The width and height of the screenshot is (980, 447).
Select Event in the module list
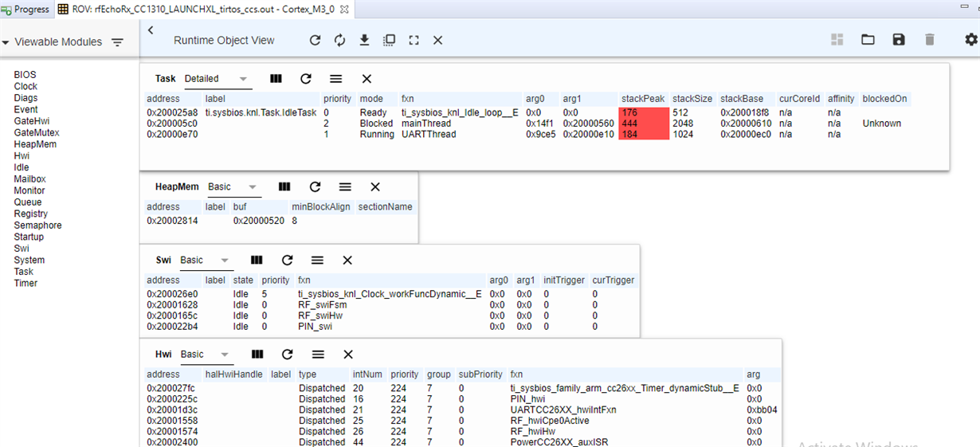[x=25, y=109]
